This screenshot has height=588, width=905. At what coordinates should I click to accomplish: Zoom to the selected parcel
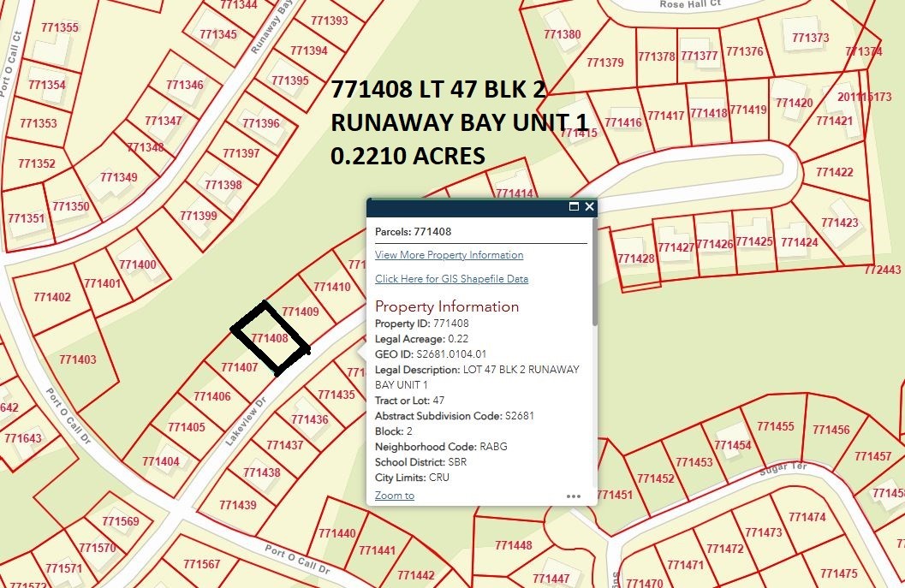(394, 495)
